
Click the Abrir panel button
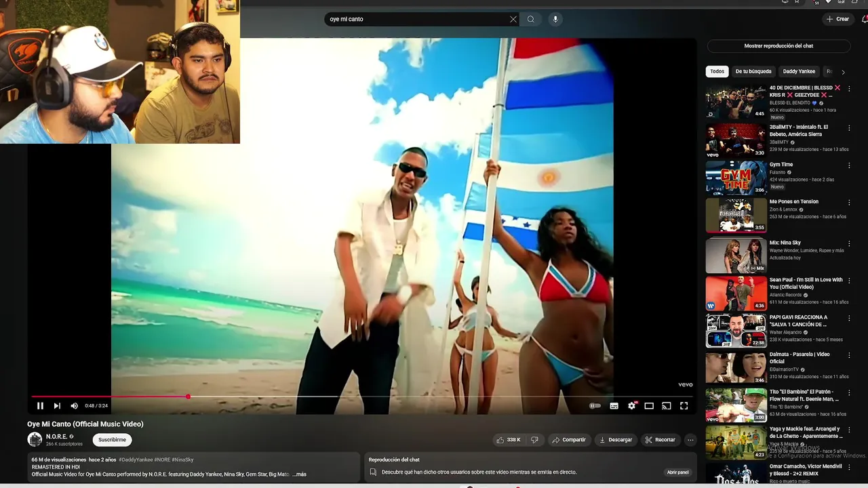click(x=677, y=472)
